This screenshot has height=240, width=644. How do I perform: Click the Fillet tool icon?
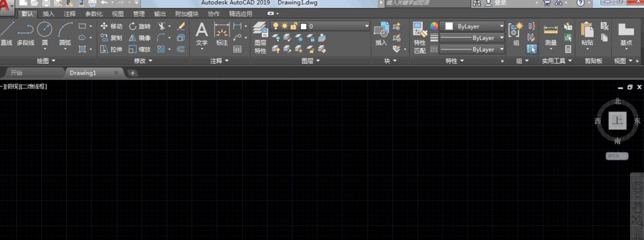point(161,38)
